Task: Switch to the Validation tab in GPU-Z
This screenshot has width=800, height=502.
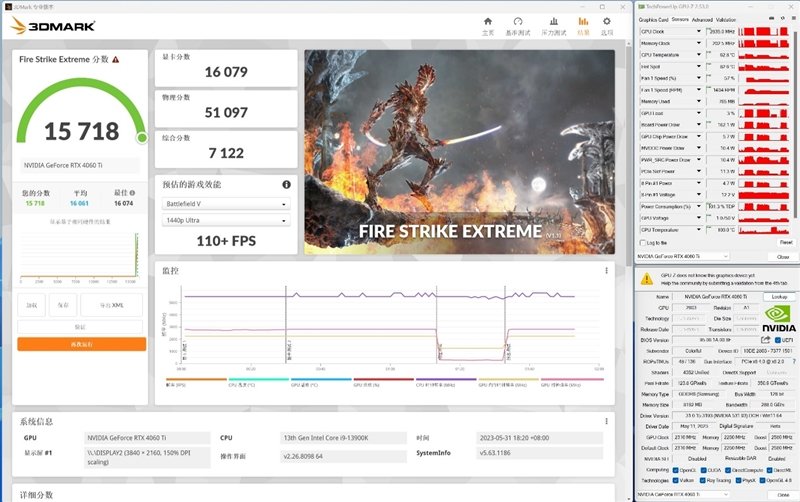Action: point(726,19)
